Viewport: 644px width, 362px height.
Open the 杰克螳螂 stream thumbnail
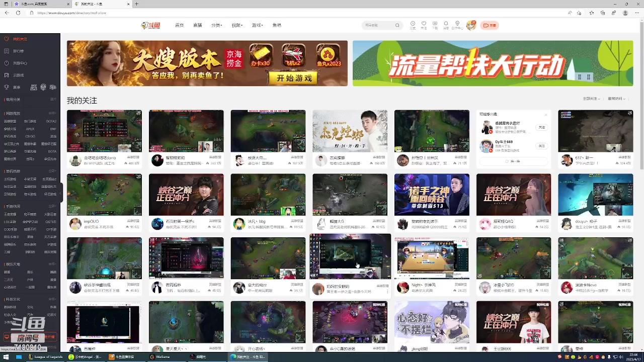[x=350, y=131]
